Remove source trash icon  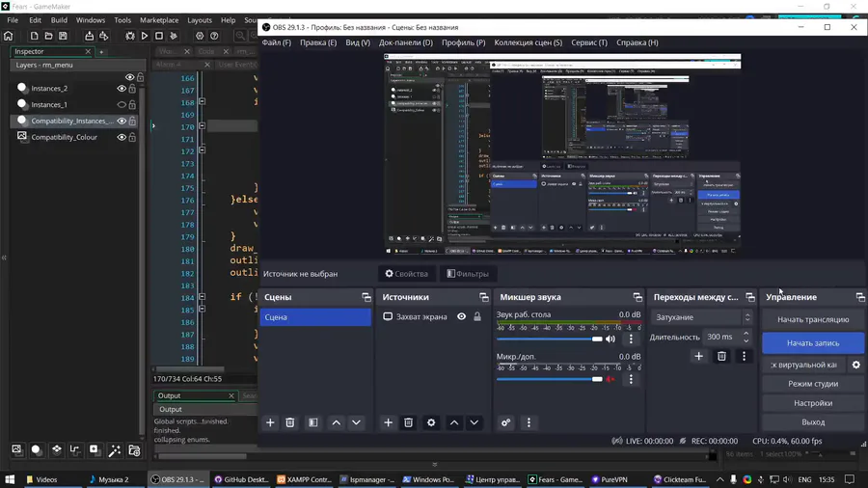coord(409,422)
